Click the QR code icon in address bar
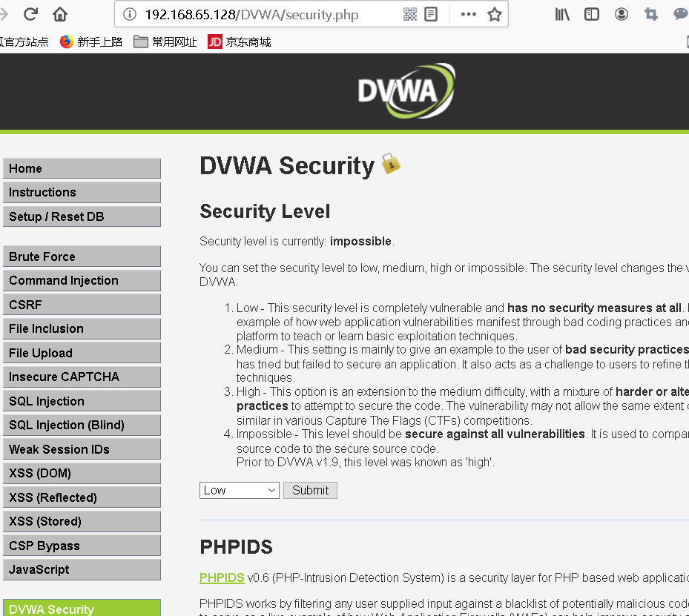 409,15
